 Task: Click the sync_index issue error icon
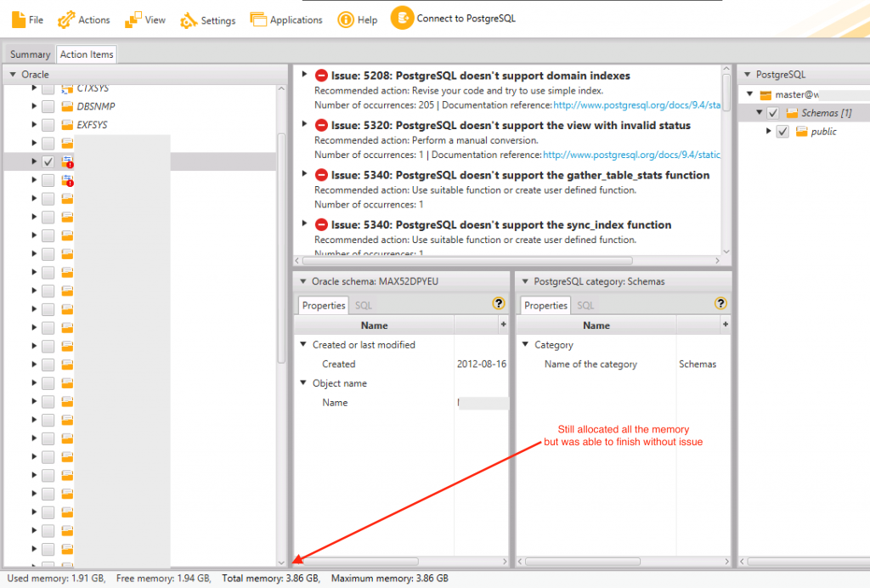[x=321, y=224]
